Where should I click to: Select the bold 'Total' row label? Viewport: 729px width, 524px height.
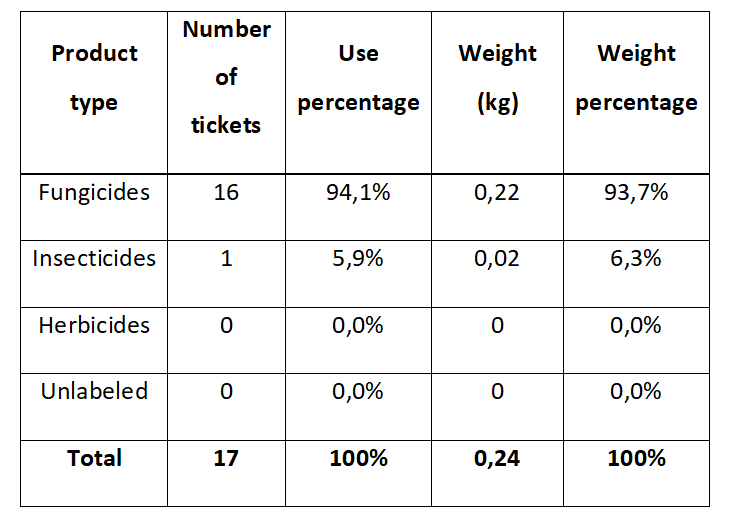point(94,458)
